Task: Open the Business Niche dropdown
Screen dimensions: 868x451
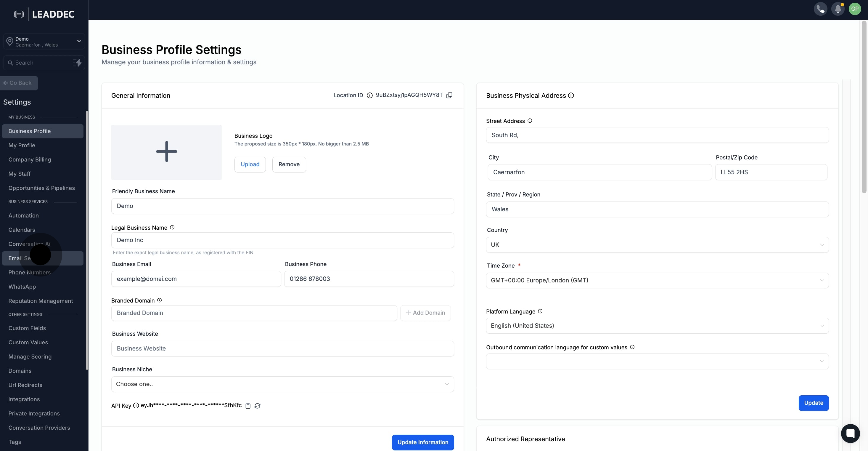Action: pos(282,384)
